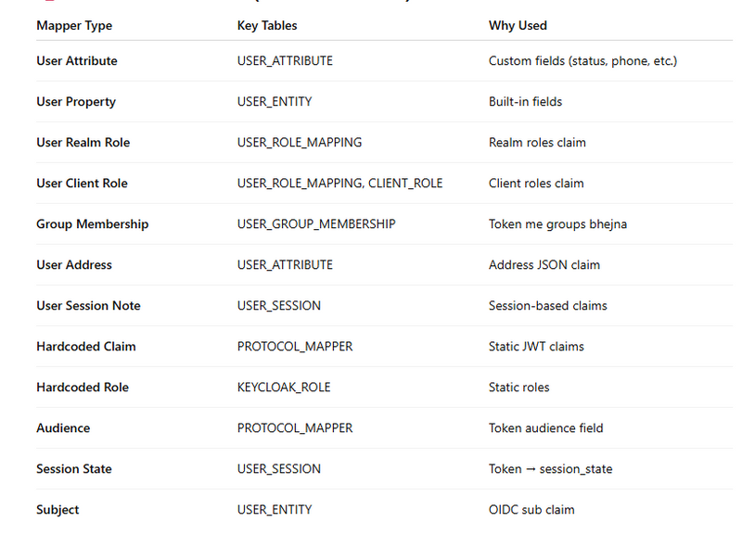742x560 pixels.
Task: Click the Custom fields description cell
Action: (582, 61)
